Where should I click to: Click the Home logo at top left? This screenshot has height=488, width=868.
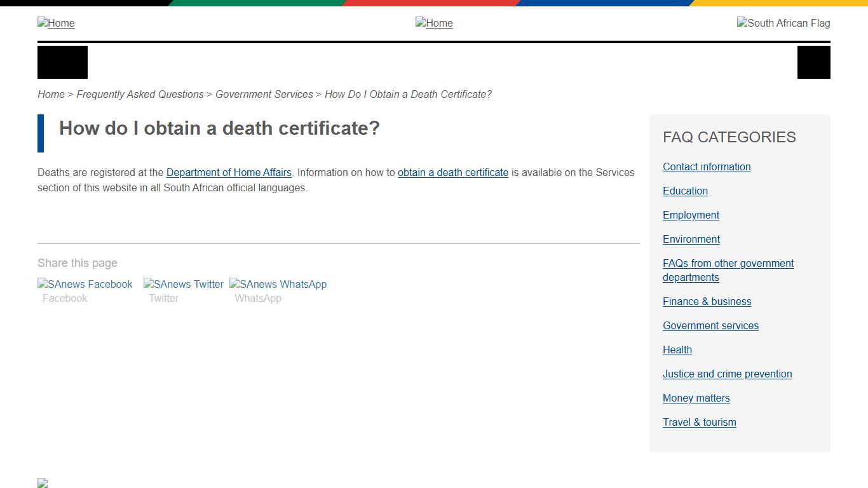(x=56, y=23)
